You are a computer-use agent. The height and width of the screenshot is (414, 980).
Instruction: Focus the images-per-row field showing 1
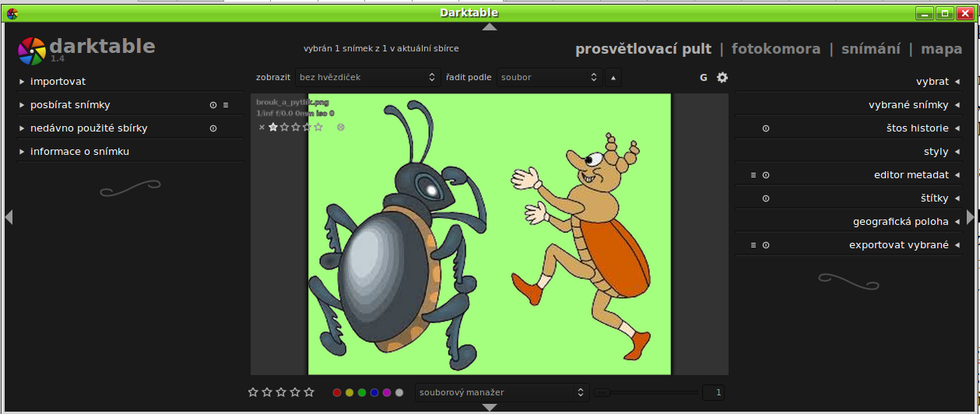[x=713, y=393]
